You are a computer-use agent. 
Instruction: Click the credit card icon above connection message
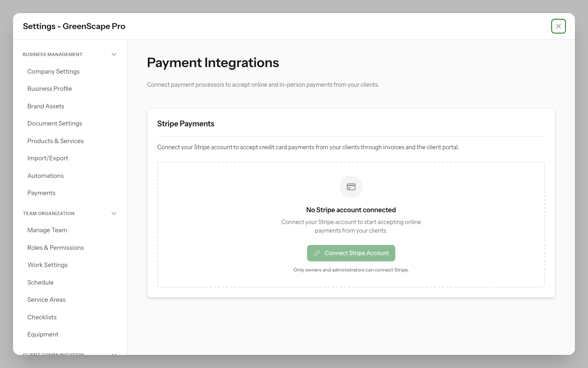point(351,187)
